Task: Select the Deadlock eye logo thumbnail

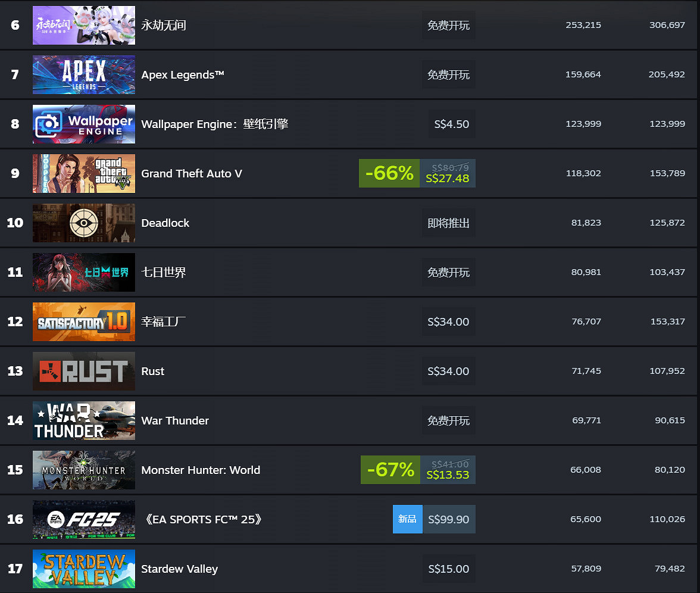Action: [84, 223]
